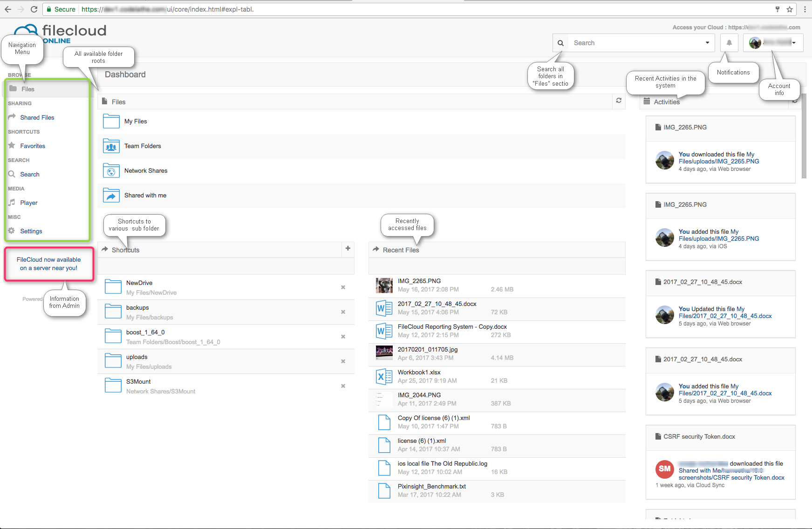Viewport: 812px width, 529px height.
Task: Open IMG_2044.PNG recent file
Action: 419,395
